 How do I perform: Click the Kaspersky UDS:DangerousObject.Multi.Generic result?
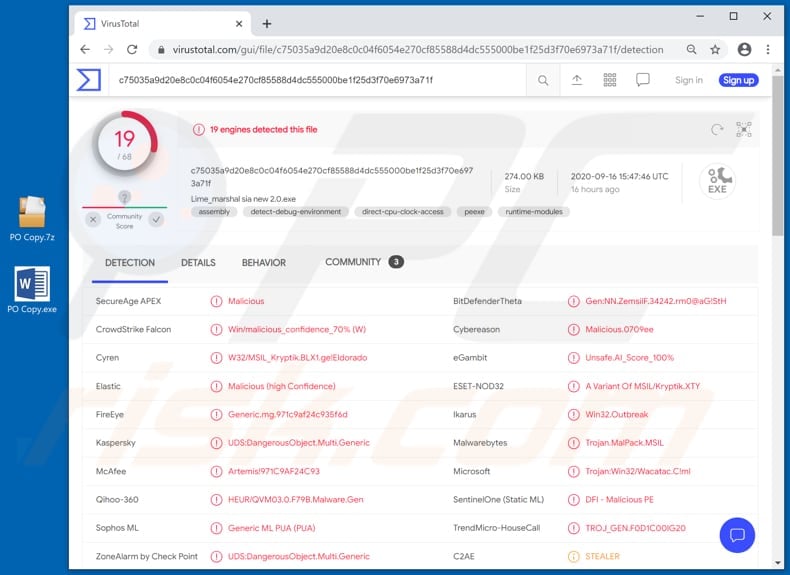[x=299, y=443]
